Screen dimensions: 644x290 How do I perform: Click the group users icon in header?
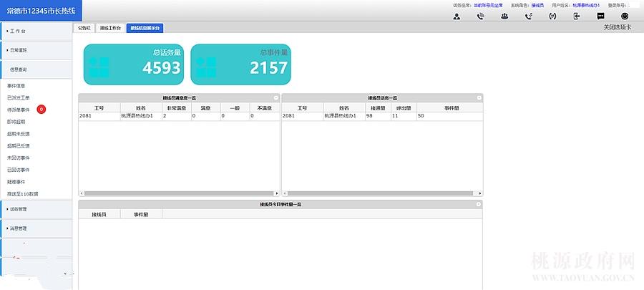point(504,16)
